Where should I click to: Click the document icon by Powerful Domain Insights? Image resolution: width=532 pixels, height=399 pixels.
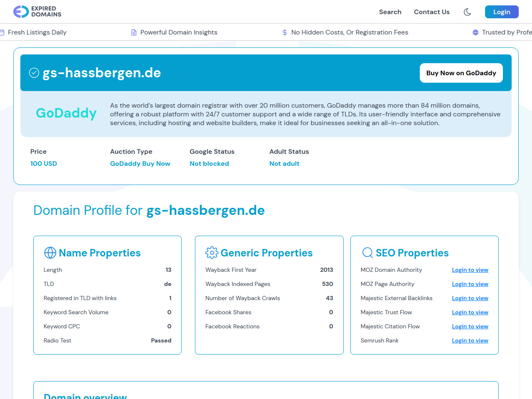click(x=134, y=32)
